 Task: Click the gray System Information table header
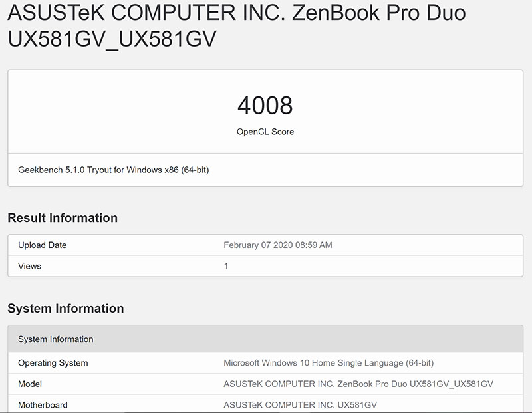[x=56, y=339]
